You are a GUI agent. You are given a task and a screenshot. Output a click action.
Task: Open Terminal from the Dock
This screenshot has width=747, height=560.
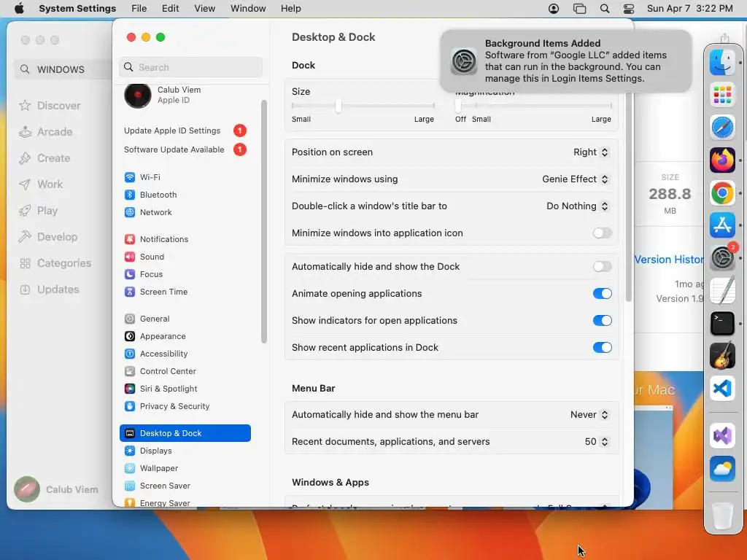point(722,323)
